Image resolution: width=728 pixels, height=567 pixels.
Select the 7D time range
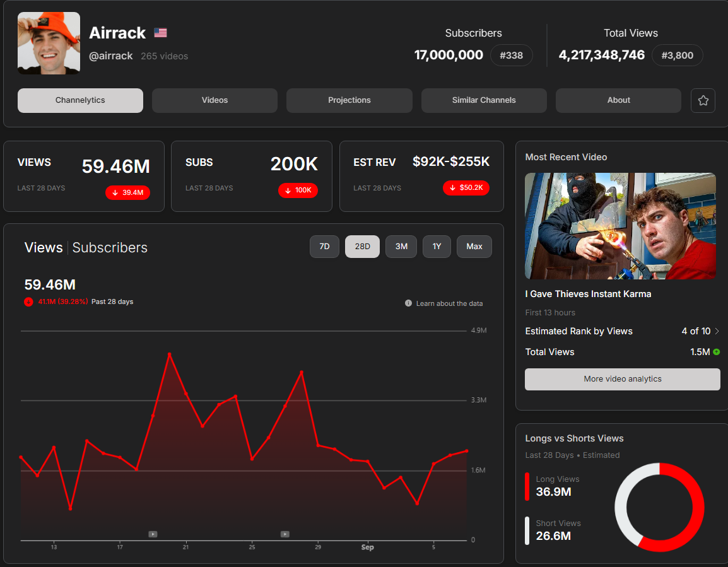click(x=324, y=247)
